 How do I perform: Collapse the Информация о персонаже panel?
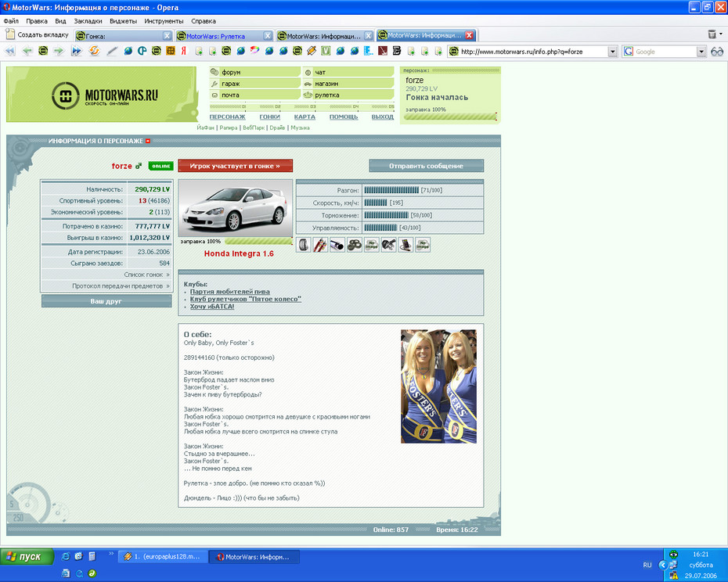(148, 141)
